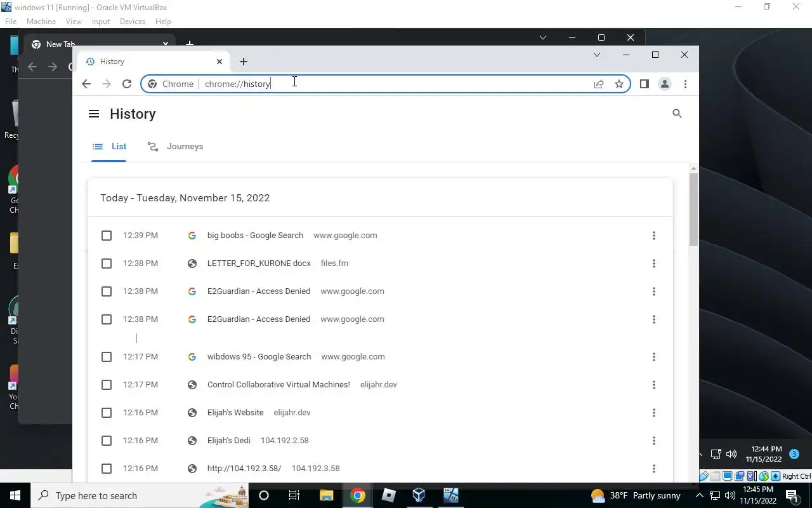This screenshot has height=508, width=812.
Task: Click the Chrome icon on the host taskbar
Action: [x=358, y=495]
